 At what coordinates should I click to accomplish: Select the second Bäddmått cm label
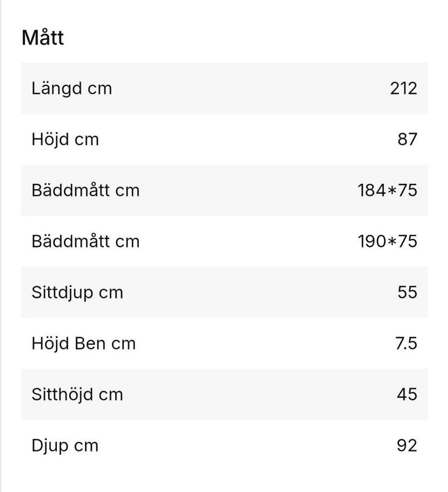tap(85, 241)
